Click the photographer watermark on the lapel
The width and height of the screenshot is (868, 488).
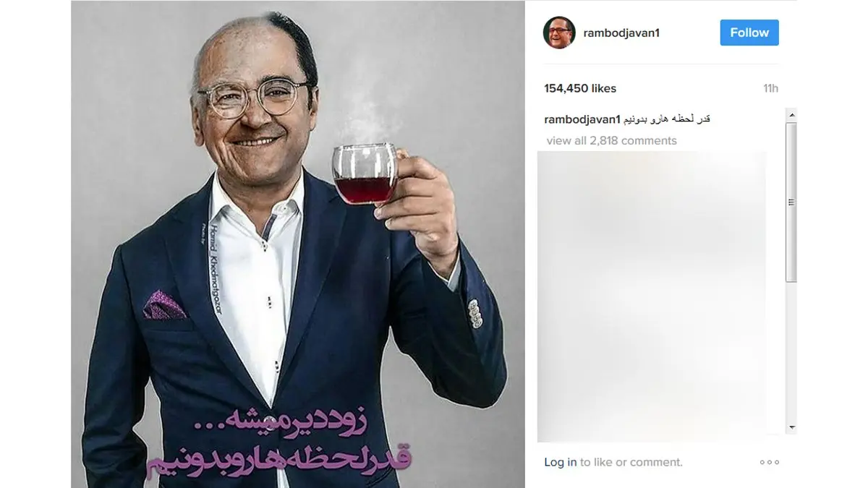coord(215,266)
